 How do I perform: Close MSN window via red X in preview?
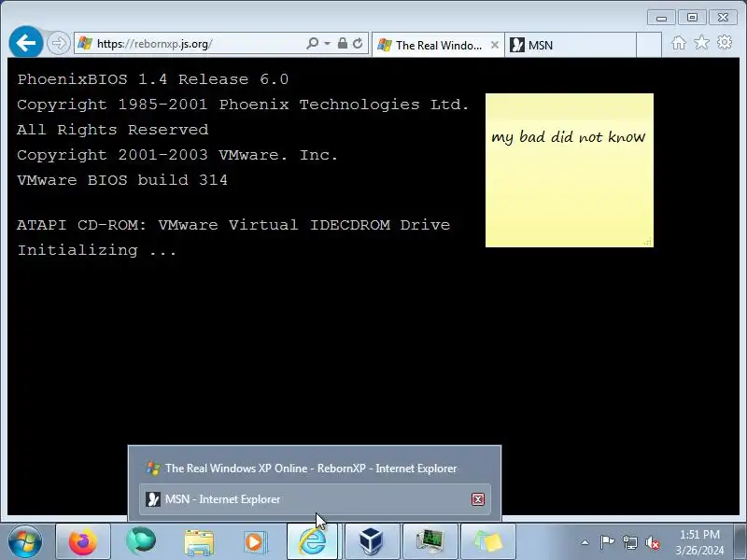(x=478, y=499)
